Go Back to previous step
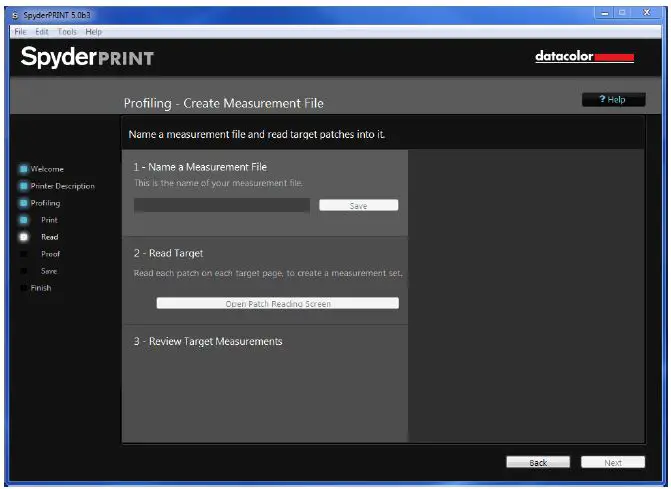 tap(538, 462)
